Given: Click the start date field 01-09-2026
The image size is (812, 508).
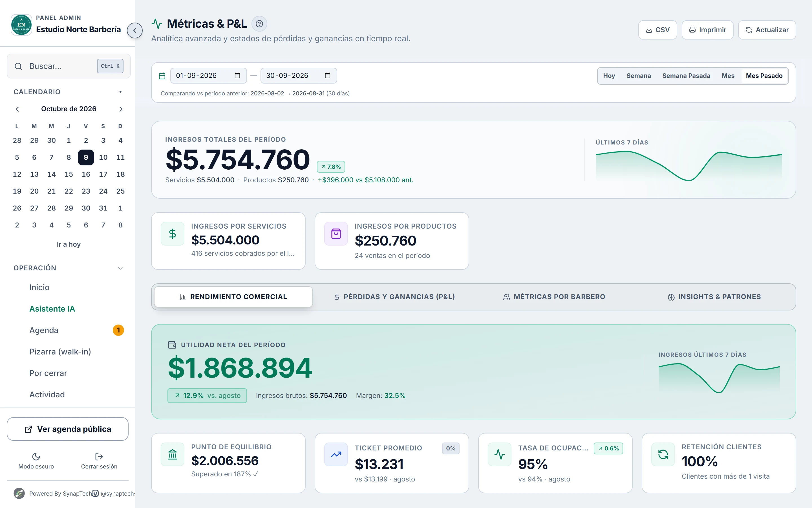Looking at the screenshot, I should pyautogui.click(x=208, y=76).
